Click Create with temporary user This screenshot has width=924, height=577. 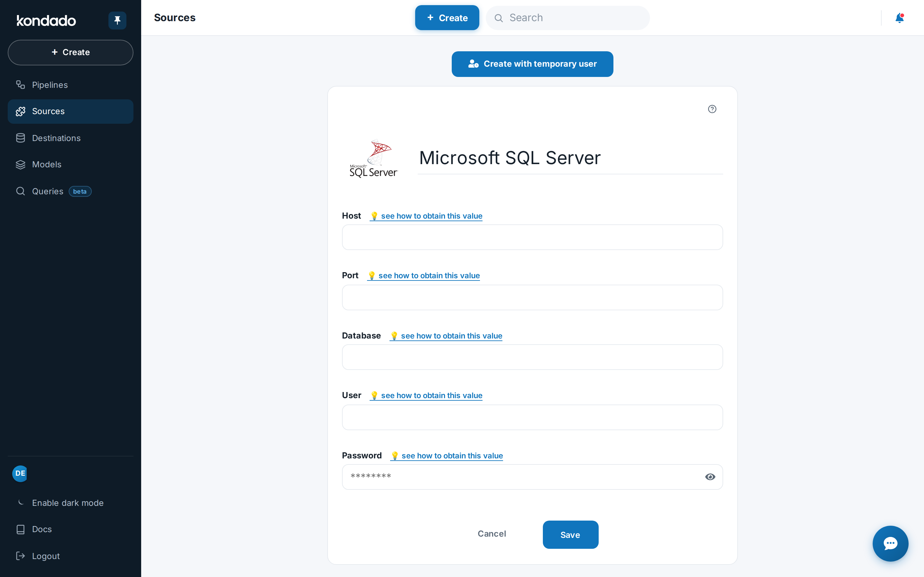click(x=532, y=64)
